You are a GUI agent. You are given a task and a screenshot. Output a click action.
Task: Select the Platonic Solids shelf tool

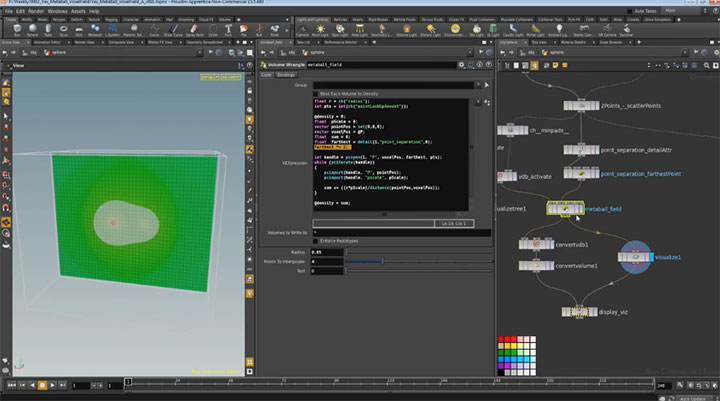tap(133, 30)
